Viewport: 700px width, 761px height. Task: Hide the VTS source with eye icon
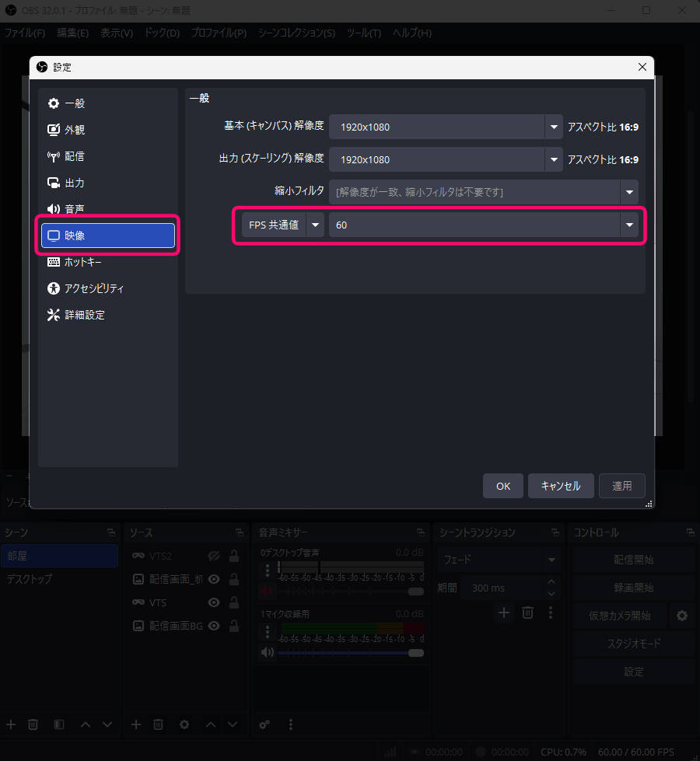click(x=214, y=602)
